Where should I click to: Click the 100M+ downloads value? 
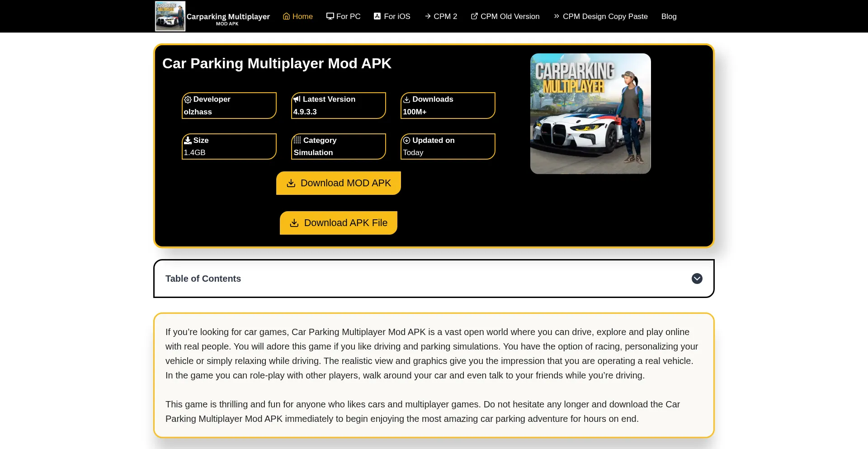click(415, 112)
